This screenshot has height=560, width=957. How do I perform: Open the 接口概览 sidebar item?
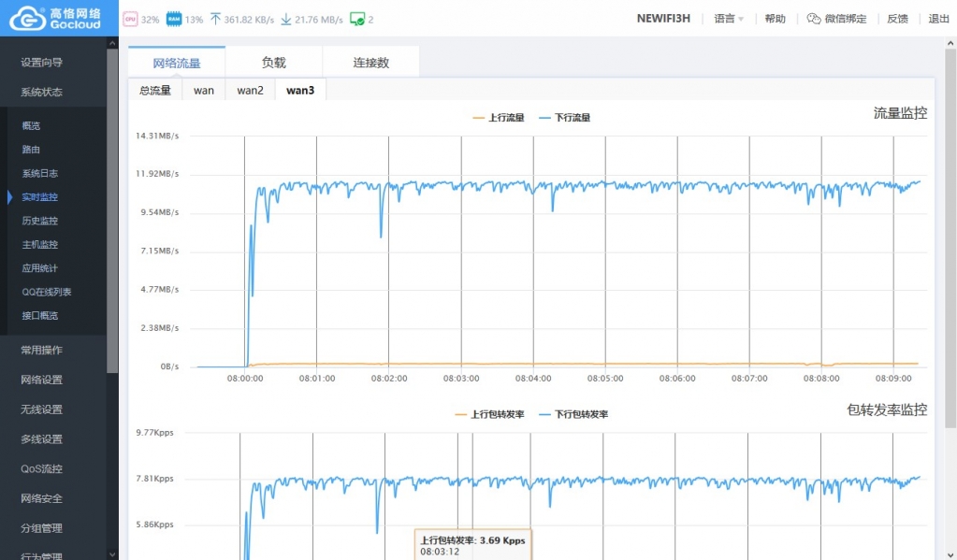39,316
